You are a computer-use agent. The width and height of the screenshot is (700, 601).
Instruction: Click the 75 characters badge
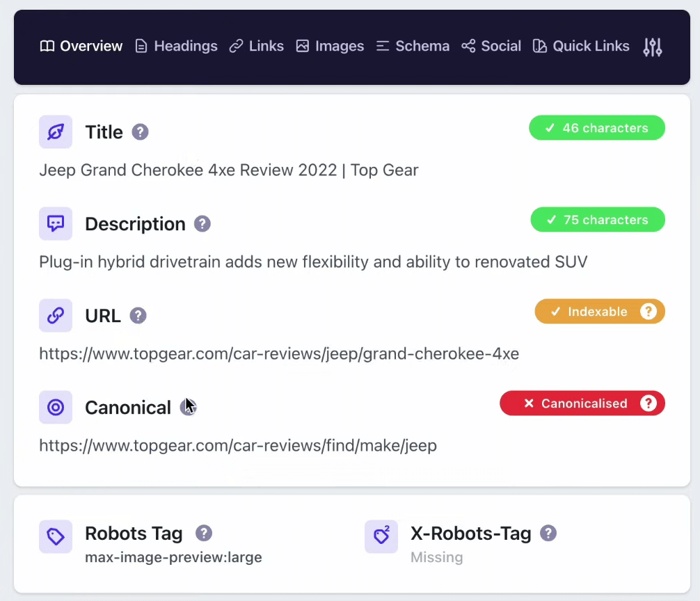[598, 220]
